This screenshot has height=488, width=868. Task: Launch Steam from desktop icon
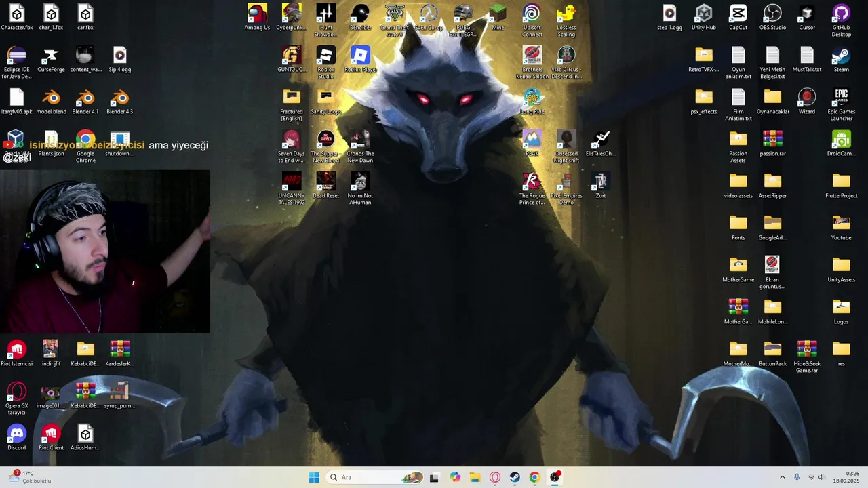tap(841, 60)
